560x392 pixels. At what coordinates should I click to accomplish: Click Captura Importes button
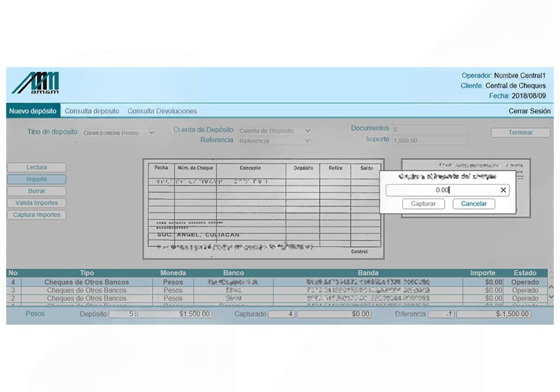coord(36,214)
